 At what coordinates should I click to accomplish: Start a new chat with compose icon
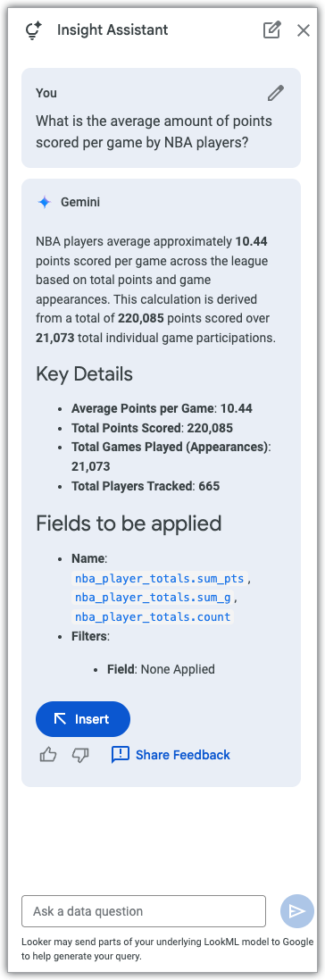(271, 30)
